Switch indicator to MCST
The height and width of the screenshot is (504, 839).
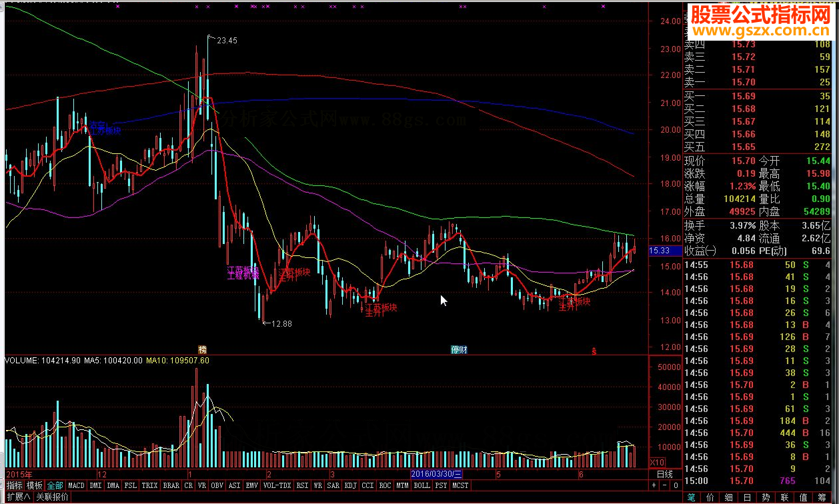(x=460, y=485)
